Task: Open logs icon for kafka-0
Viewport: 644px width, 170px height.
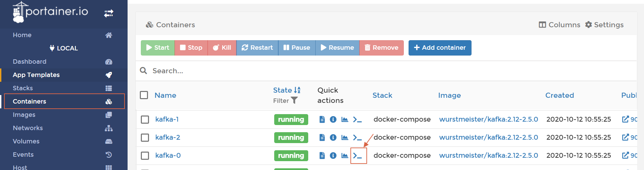Action: tap(322, 156)
